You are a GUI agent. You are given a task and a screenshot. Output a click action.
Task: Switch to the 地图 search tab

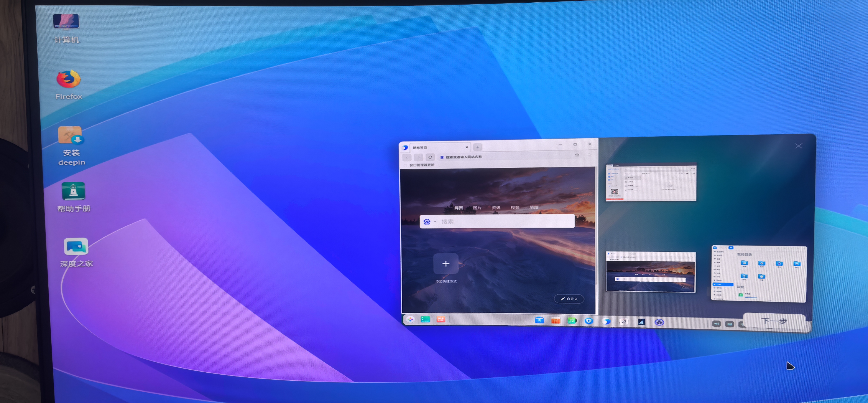click(534, 207)
